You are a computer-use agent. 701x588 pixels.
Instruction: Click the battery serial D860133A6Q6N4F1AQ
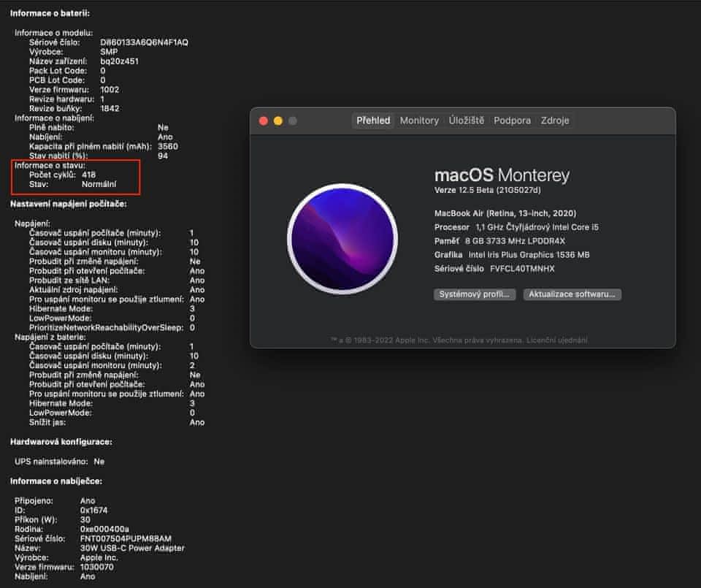144,42
